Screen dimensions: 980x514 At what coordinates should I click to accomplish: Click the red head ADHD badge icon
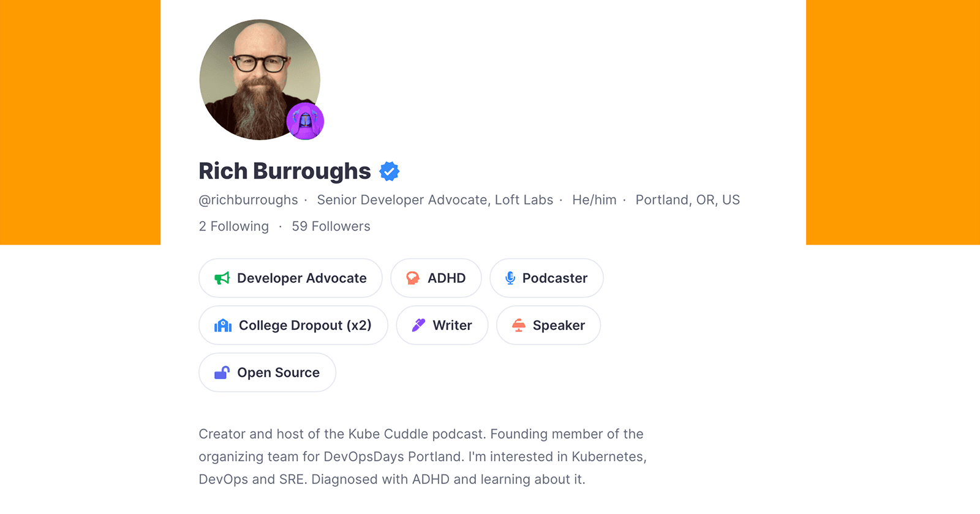coord(413,278)
